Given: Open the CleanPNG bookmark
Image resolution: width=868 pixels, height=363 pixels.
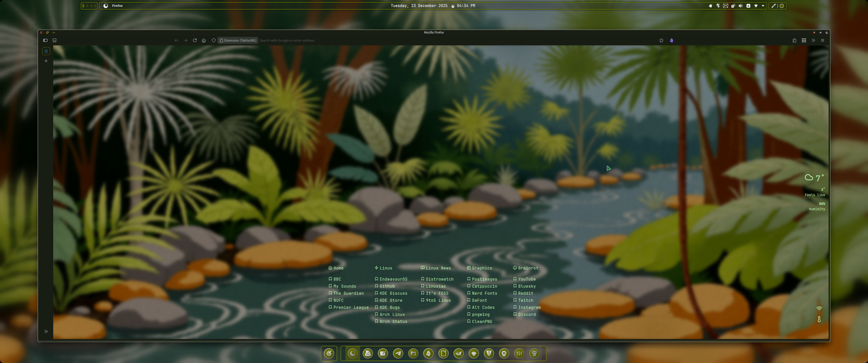Looking at the screenshot, I should 479,322.
